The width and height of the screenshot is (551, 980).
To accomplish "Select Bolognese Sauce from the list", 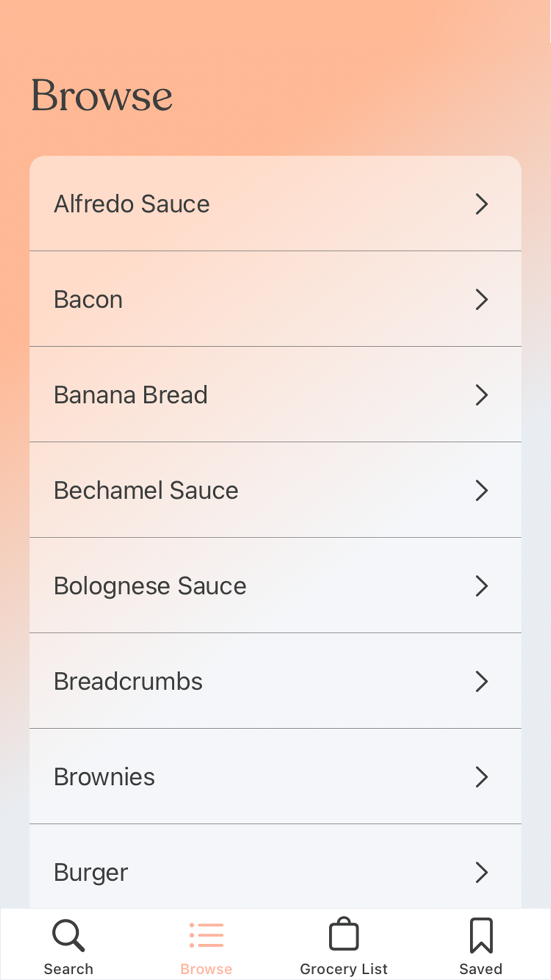I will tap(150, 586).
